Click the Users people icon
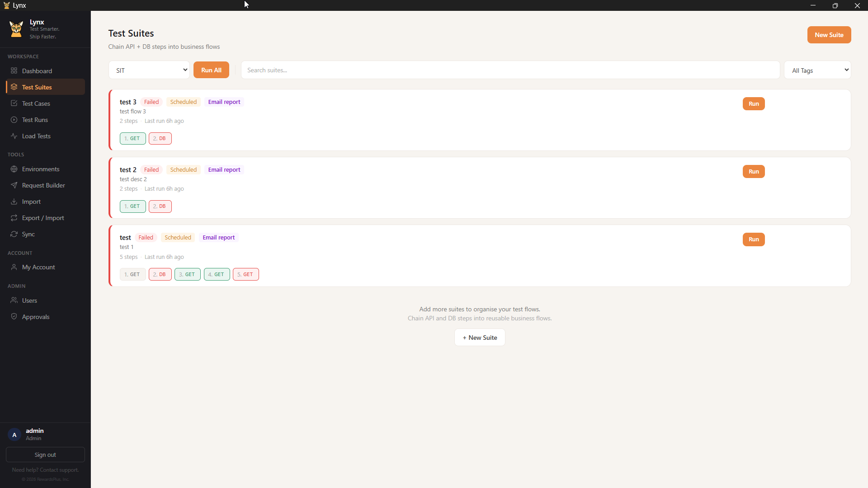 coord(14,300)
